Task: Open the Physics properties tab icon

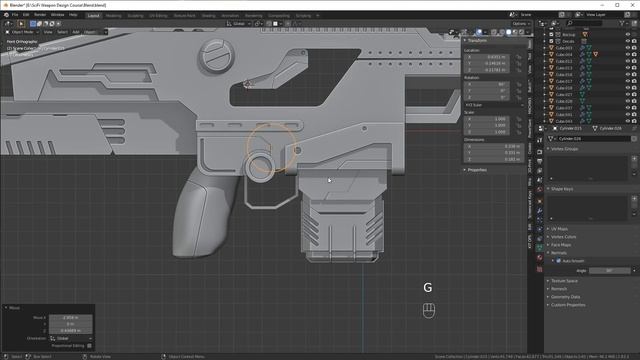Action: coord(540,229)
